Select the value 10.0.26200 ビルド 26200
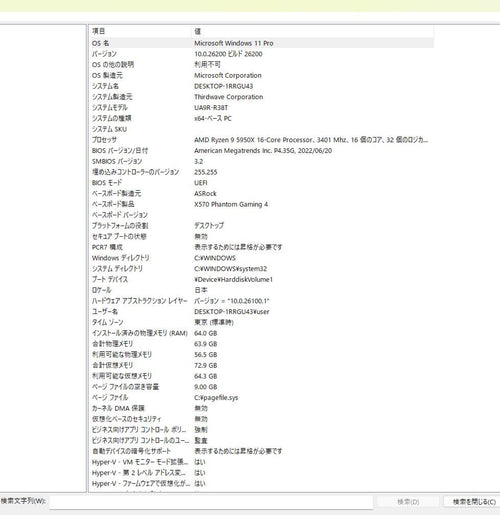500x515 pixels. (228, 54)
